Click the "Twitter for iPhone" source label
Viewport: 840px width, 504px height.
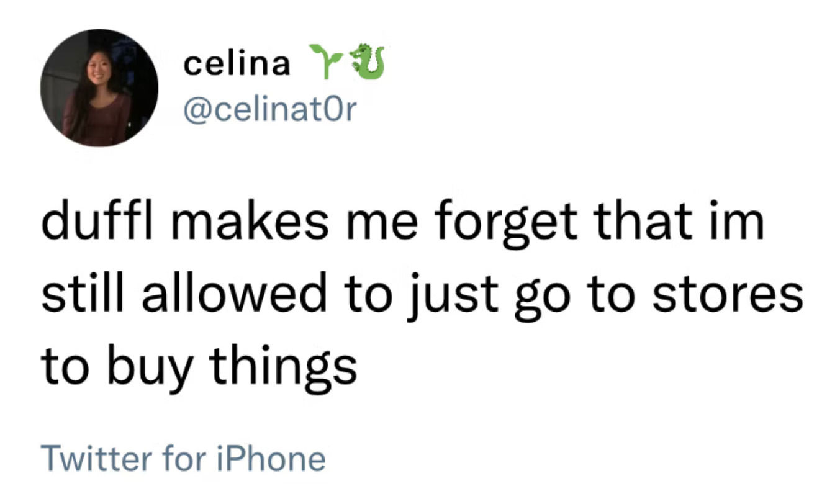183,459
